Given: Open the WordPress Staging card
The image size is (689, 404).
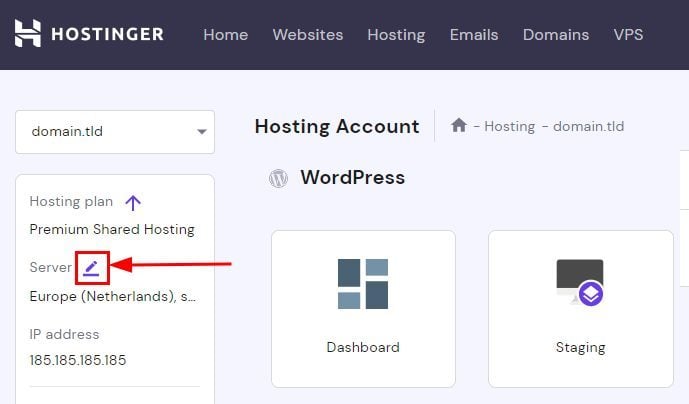Looking at the screenshot, I should pos(580,309).
